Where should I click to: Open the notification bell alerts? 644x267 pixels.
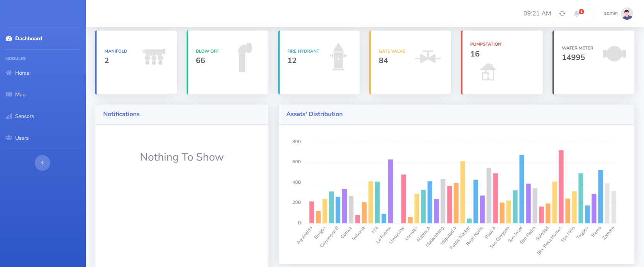577,14
